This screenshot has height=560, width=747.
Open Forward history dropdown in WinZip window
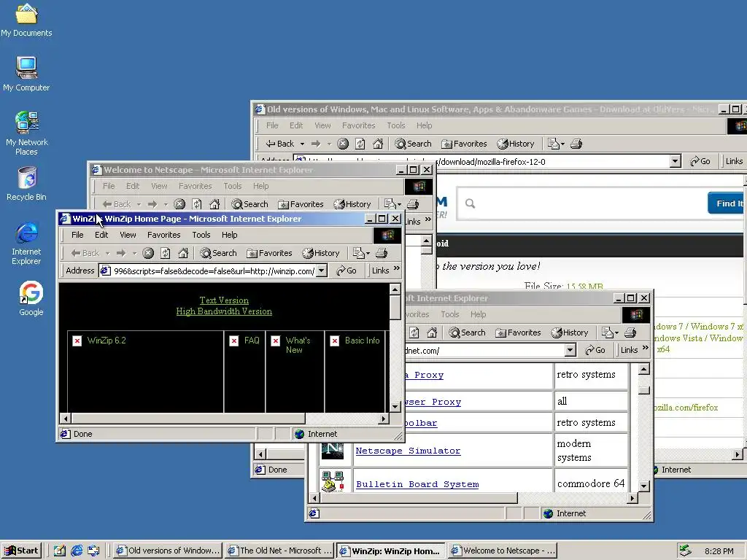click(x=134, y=253)
